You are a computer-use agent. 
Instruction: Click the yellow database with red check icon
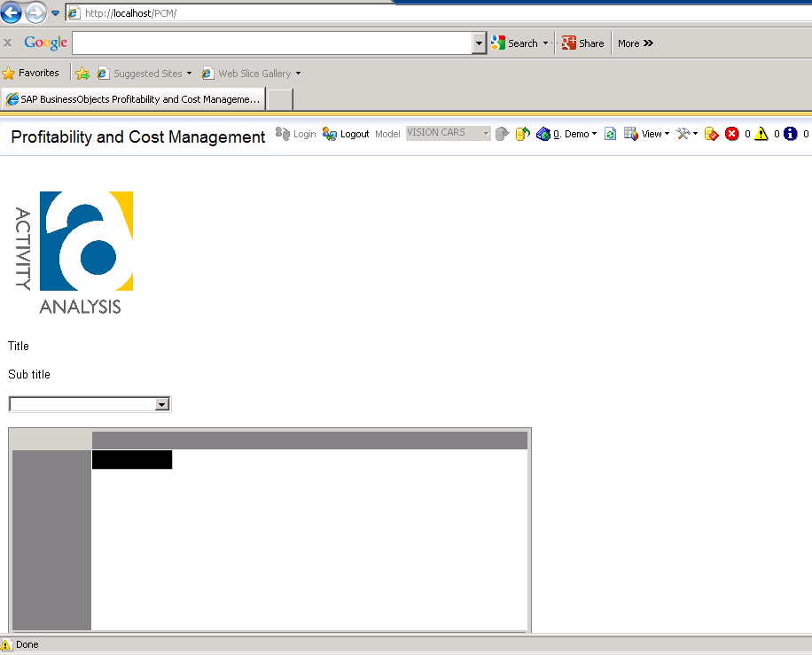coord(712,134)
